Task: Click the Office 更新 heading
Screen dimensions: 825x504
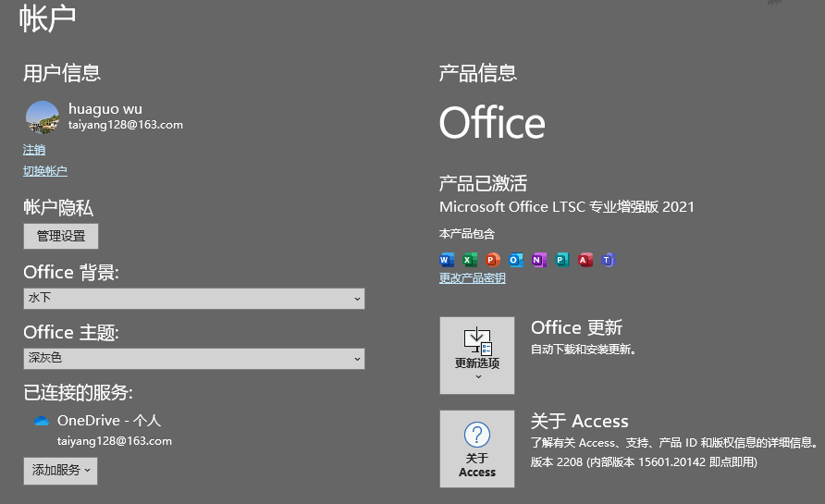Action: pyautogui.click(x=576, y=327)
